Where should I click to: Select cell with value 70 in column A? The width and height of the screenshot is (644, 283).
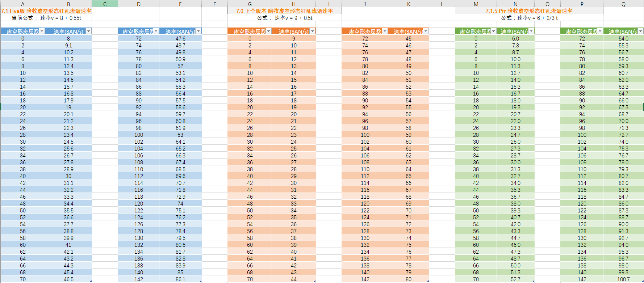pyautogui.click(x=22, y=279)
